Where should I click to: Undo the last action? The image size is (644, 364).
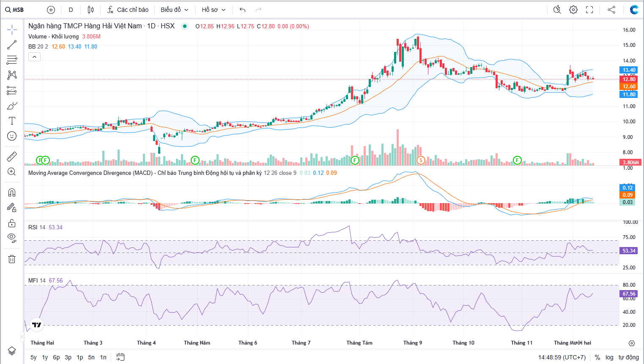click(x=242, y=10)
